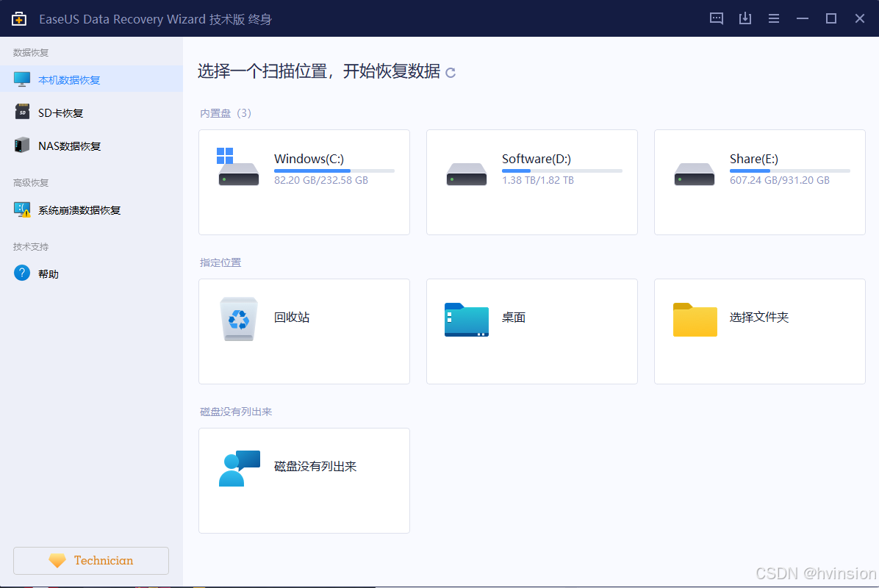Click the Share(E:) drive icon

click(x=694, y=173)
